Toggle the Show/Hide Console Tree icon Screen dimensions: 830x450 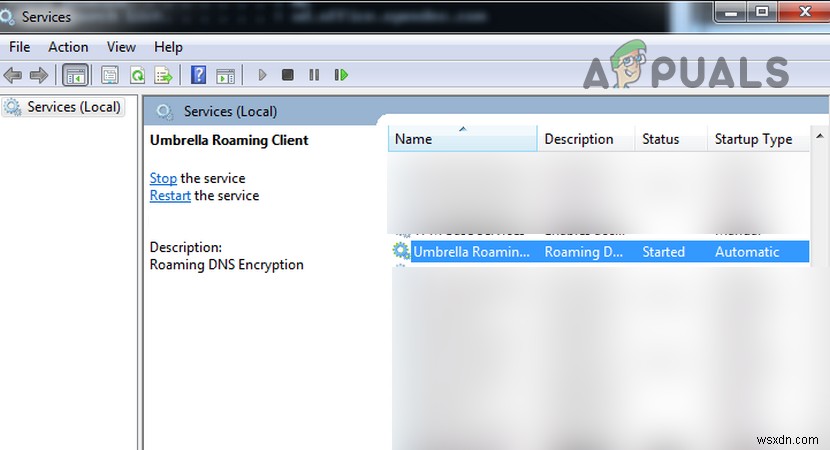[75, 75]
